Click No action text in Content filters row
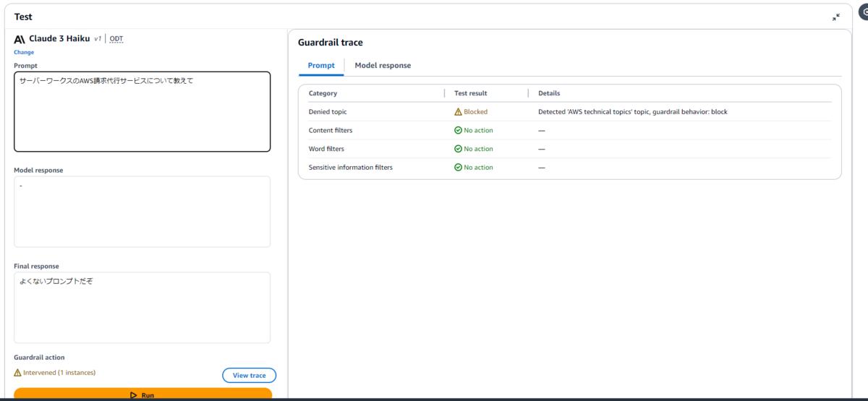 (478, 130)
